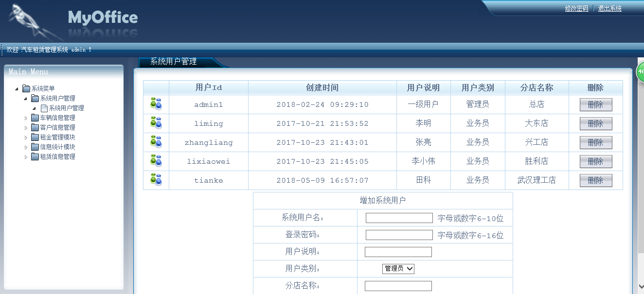This screenshot has height=294, width=644.
Task: Click the 大东店 branch cell
Action: point(537,123)
